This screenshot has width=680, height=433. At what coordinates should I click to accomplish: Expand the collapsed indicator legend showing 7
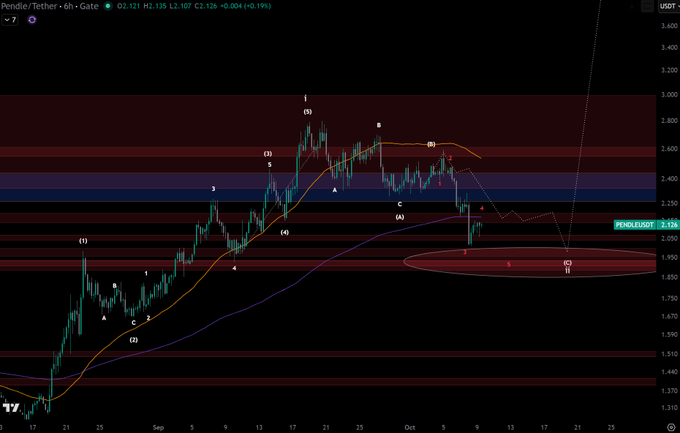pos(10,20)
